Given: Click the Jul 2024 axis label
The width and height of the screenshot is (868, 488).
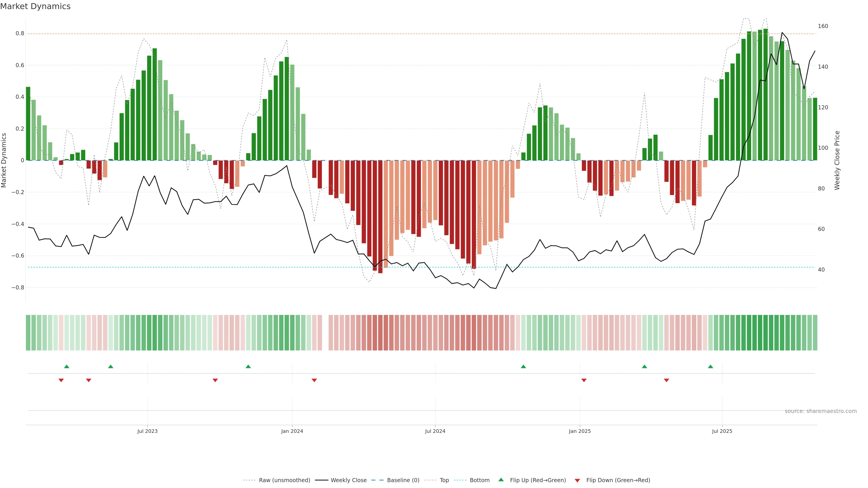Looking at the screenshot, I should (435, 431).
